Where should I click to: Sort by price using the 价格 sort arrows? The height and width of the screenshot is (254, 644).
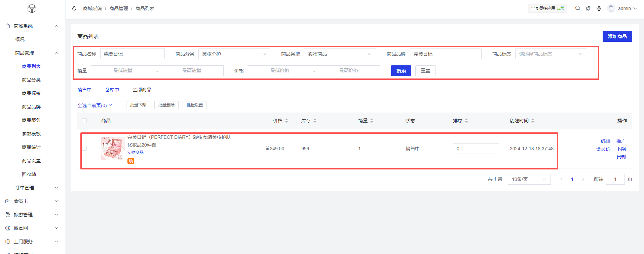click(287, 121)
